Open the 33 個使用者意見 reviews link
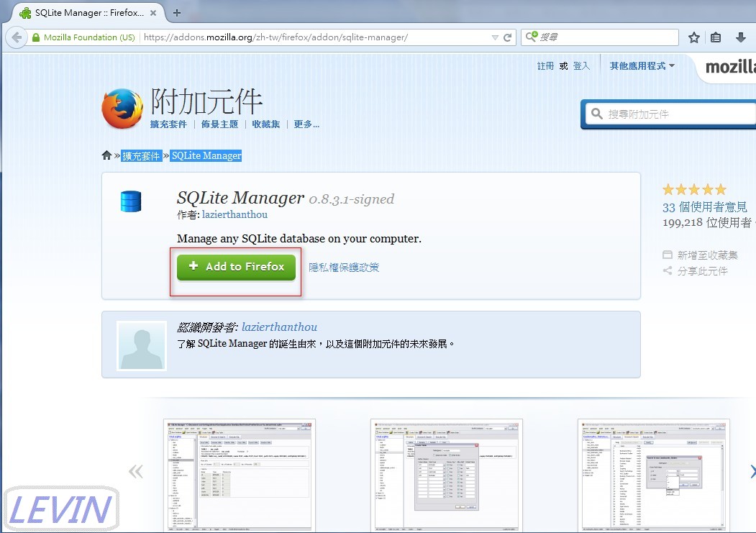This screenshot has height=533, width=756. pos(705,207)
